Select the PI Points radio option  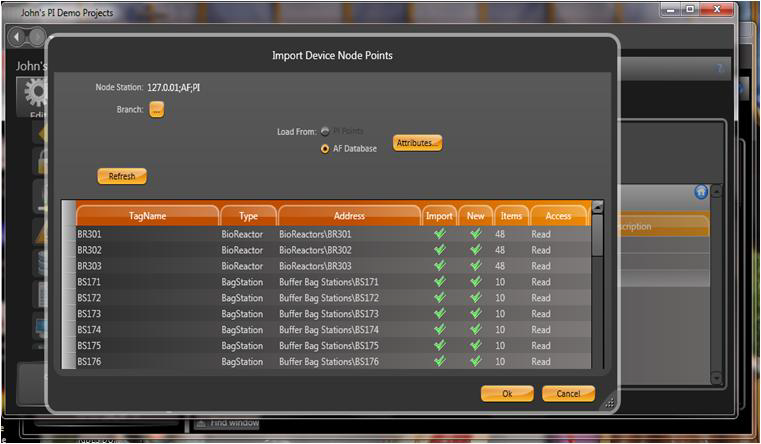[325, 131]
